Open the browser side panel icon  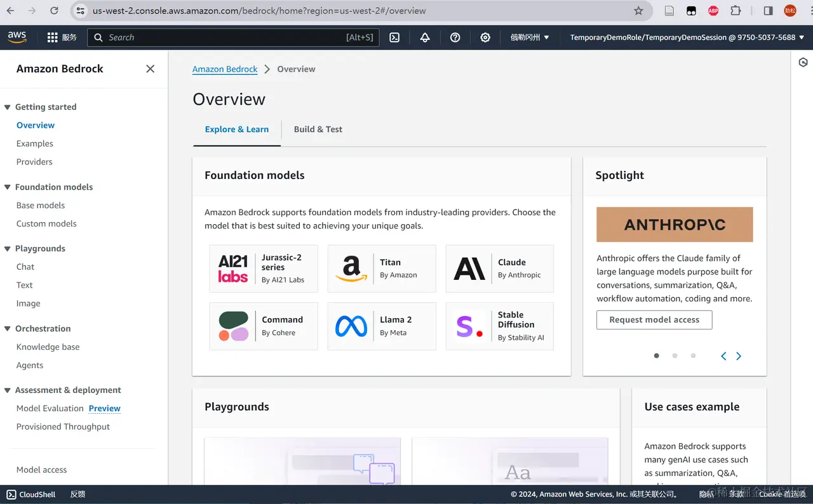(x=768, y=11)
